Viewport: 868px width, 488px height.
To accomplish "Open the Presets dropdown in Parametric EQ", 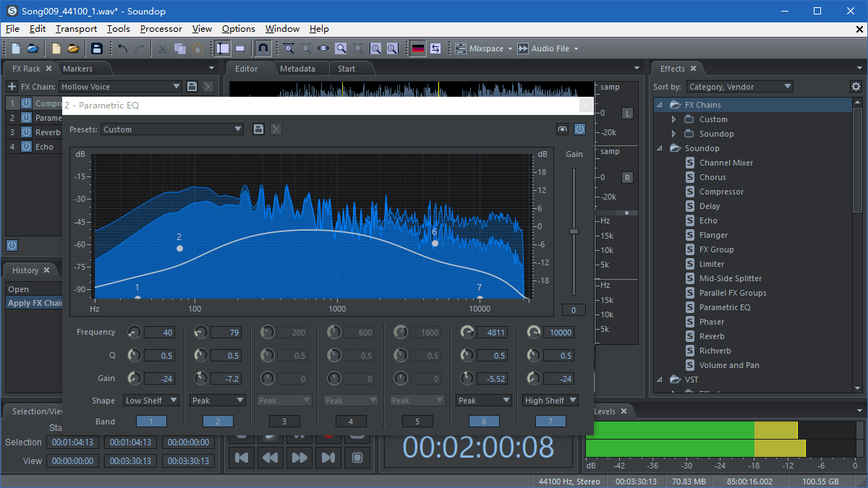I will coord(172,129).
